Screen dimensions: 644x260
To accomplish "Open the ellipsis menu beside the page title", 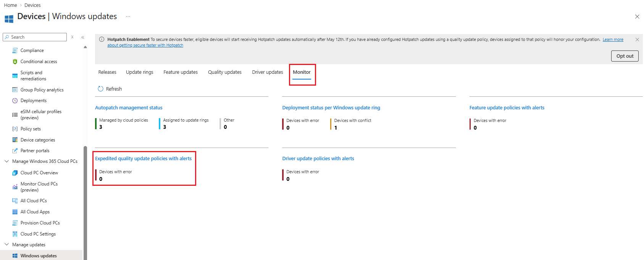I will tap(128, 16).
